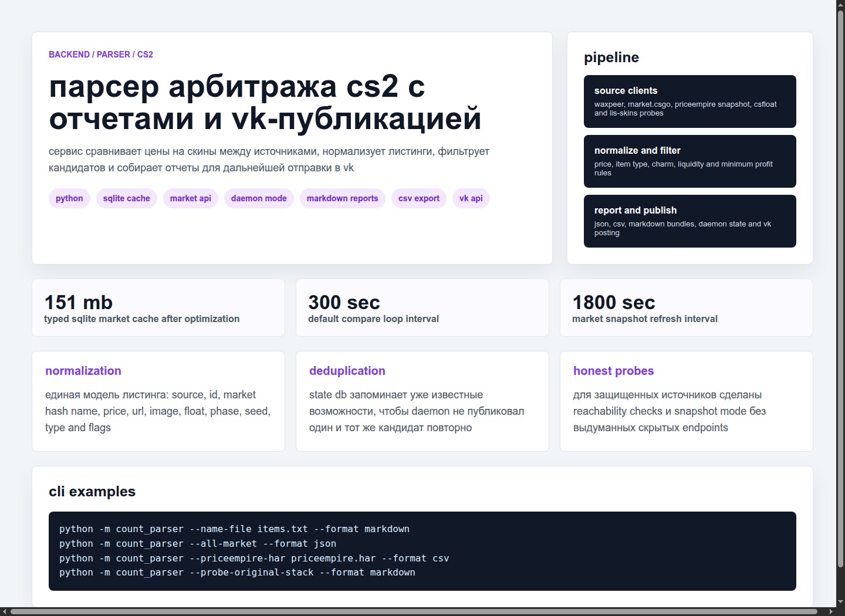Click deduplication description about state db

point(417,411)
